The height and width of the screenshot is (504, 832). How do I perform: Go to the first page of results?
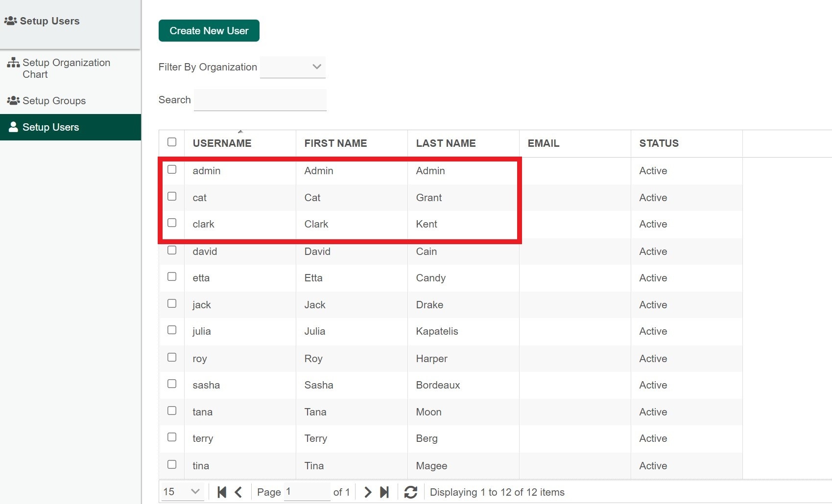[222, 492]
